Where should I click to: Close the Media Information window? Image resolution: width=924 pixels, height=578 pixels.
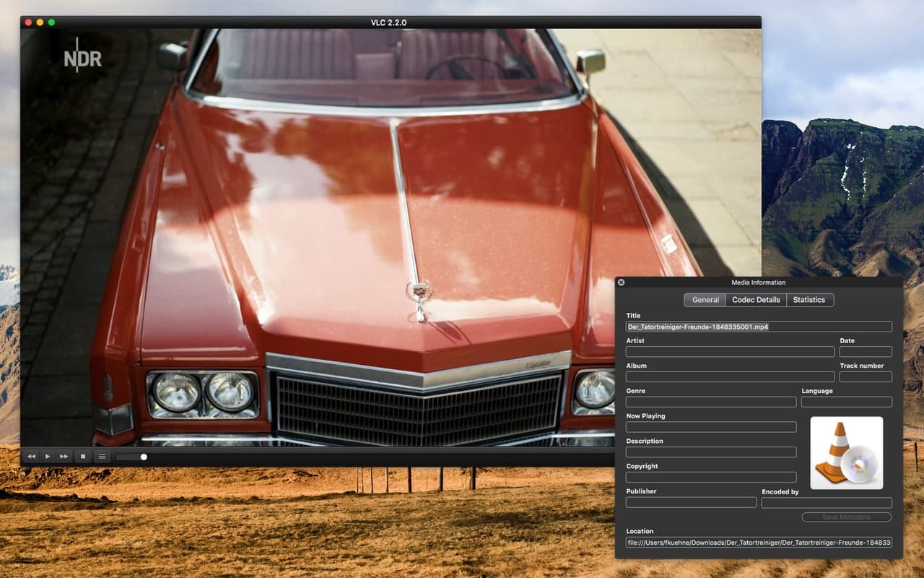pyautogui.click(x=622, y=282)
